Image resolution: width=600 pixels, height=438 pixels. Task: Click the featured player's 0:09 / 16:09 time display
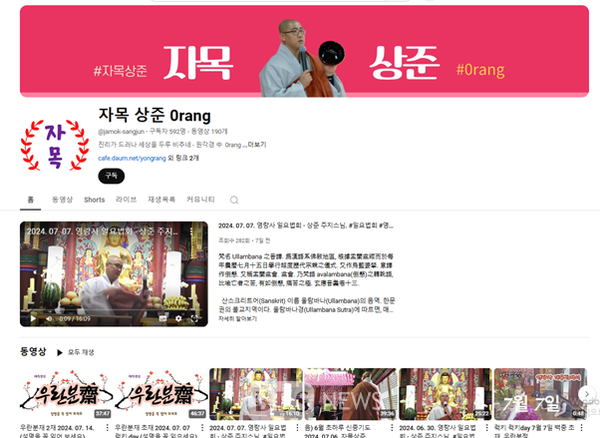tap(75, 319)
